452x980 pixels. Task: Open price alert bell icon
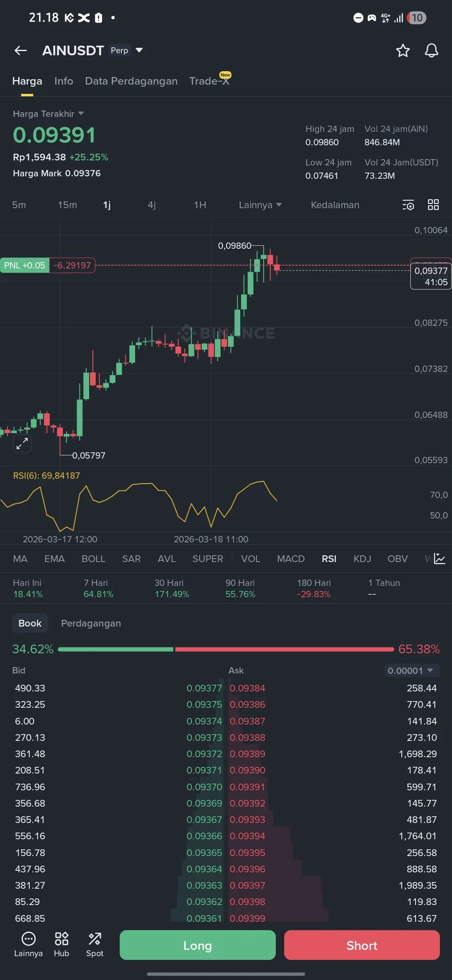tap(431, 51)
